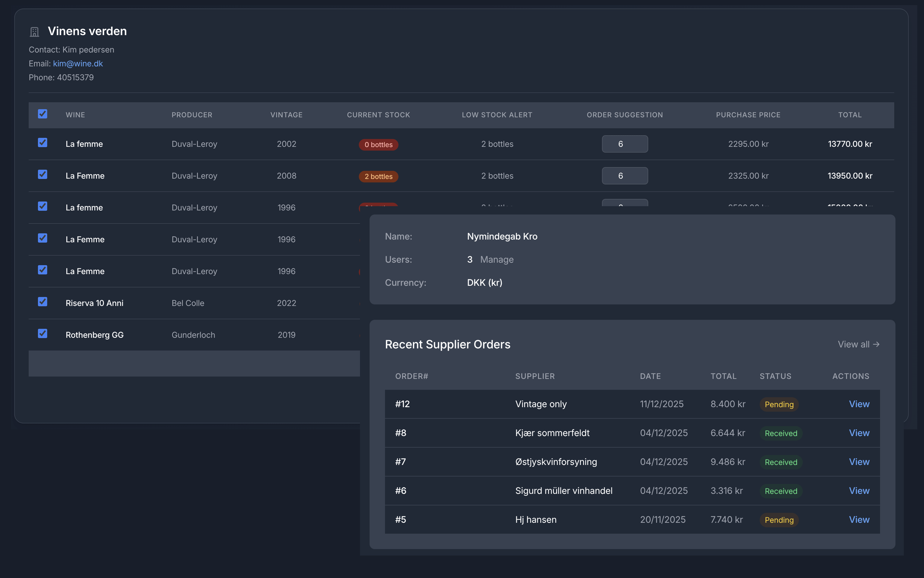This screenshot has height=578, width=924.
Task: Open the kim@wine.dk email link
Action: (x=78, y=64)
